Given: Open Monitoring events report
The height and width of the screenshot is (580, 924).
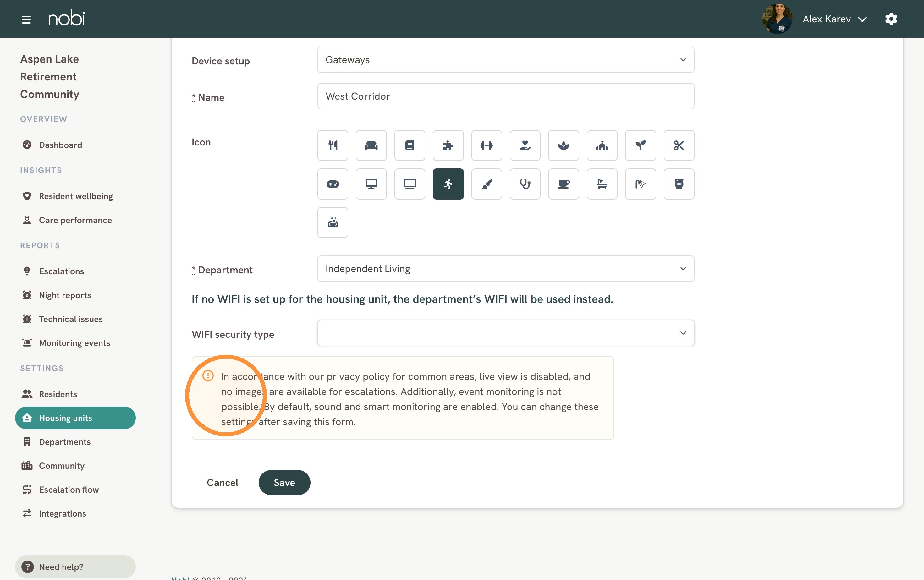Looking at the screenshot, I should tap(75, 343).
